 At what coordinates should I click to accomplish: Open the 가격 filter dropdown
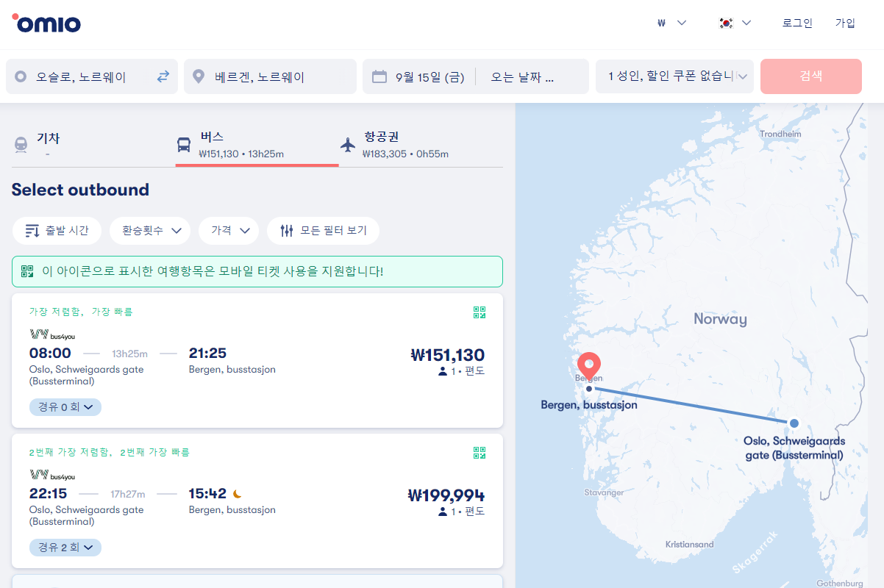click(x=229, y=231)
